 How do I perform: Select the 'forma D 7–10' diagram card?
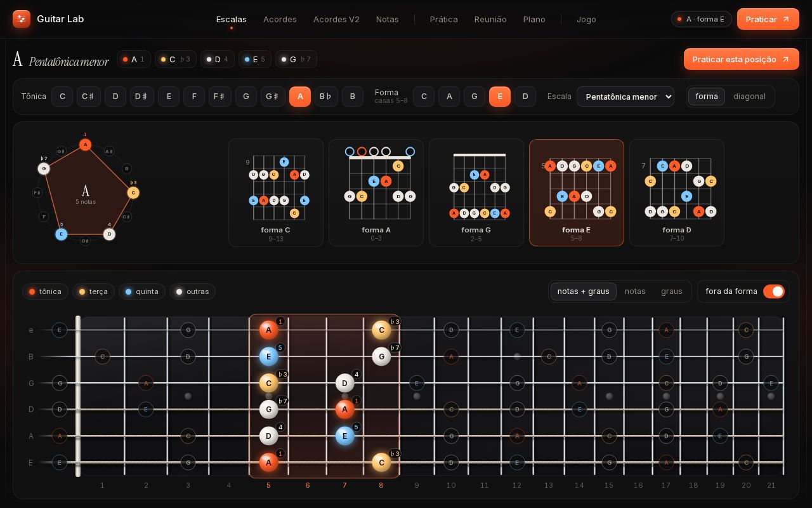click(x=677, y=192)
